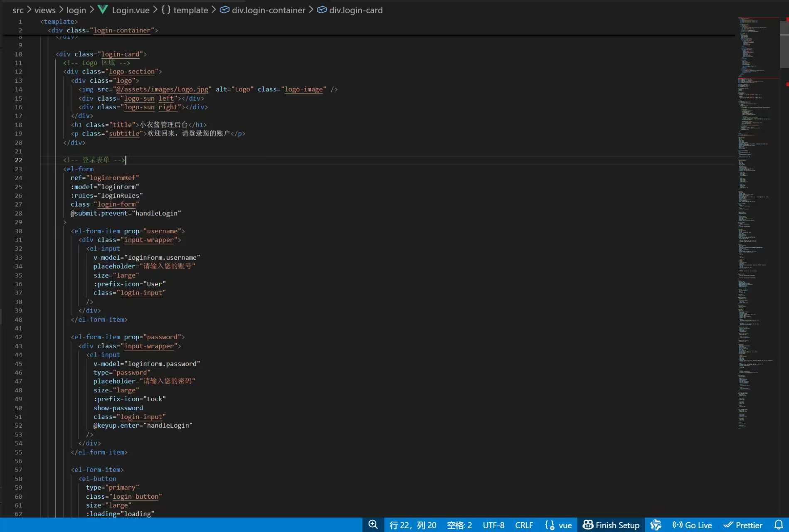The width and height of the screenshot is (789, 532).
Task: Click the Vue file icon in breadcrumbs
Action: [103, 10]
